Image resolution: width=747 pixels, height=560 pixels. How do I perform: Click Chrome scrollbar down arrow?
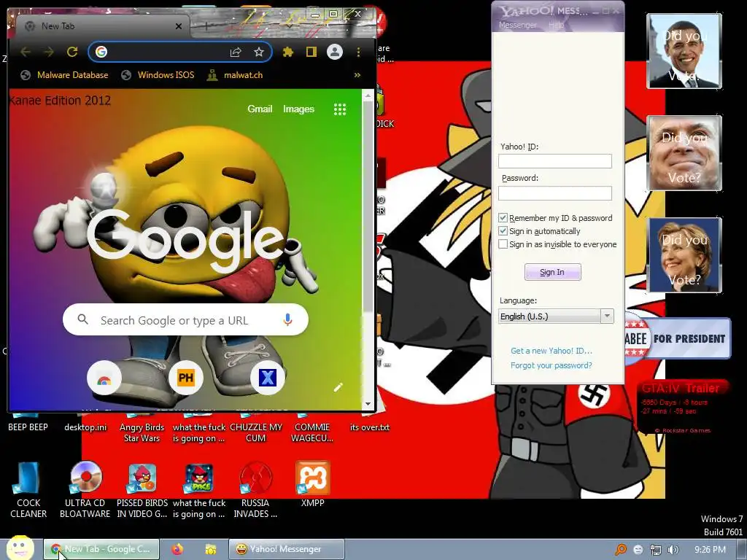(x=368, y=404)
